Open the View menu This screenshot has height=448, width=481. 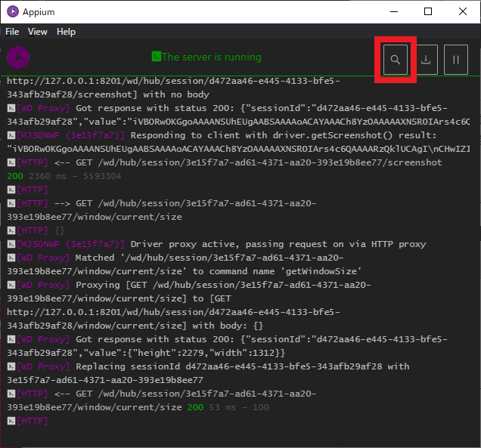[37, 32]
